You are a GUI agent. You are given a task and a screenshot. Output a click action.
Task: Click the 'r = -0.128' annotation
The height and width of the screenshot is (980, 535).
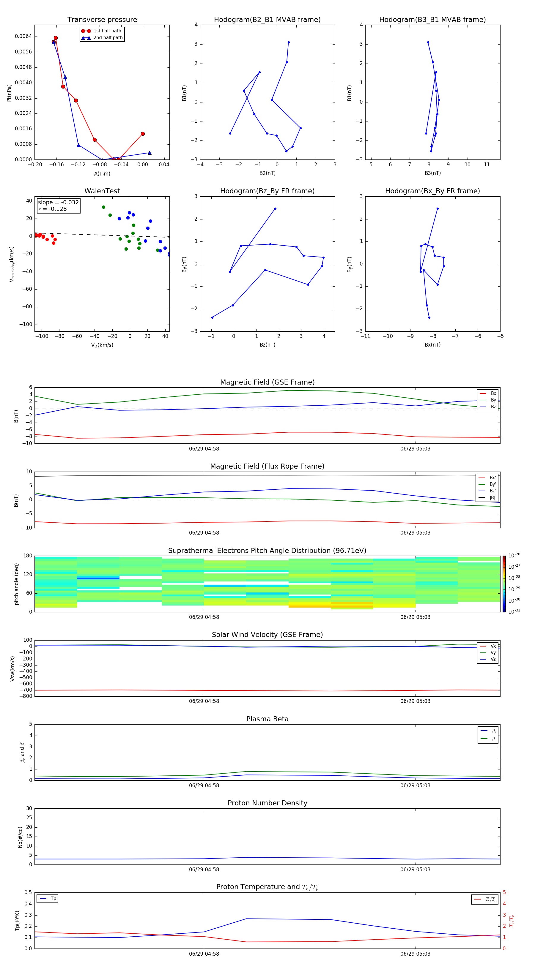click(x=53, y=209)
